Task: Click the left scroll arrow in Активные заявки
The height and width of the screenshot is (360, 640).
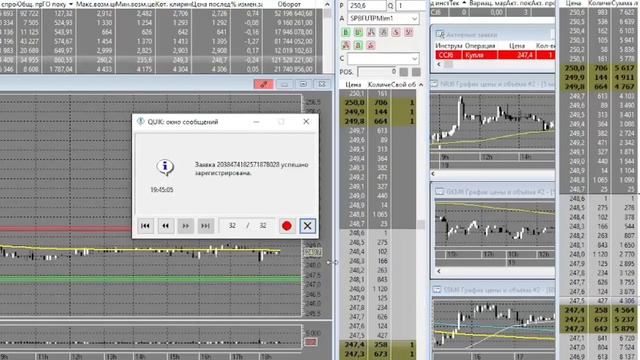Action: coord(439,64)
